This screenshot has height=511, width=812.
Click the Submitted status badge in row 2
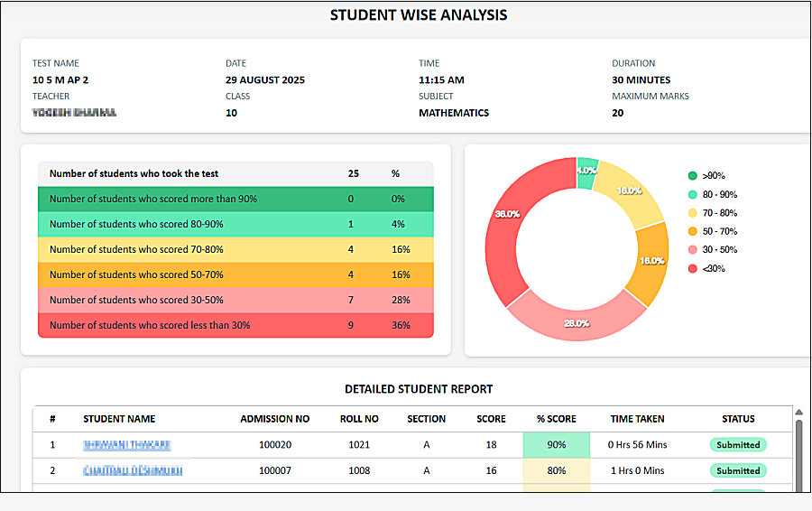click(x=738, y=470)
